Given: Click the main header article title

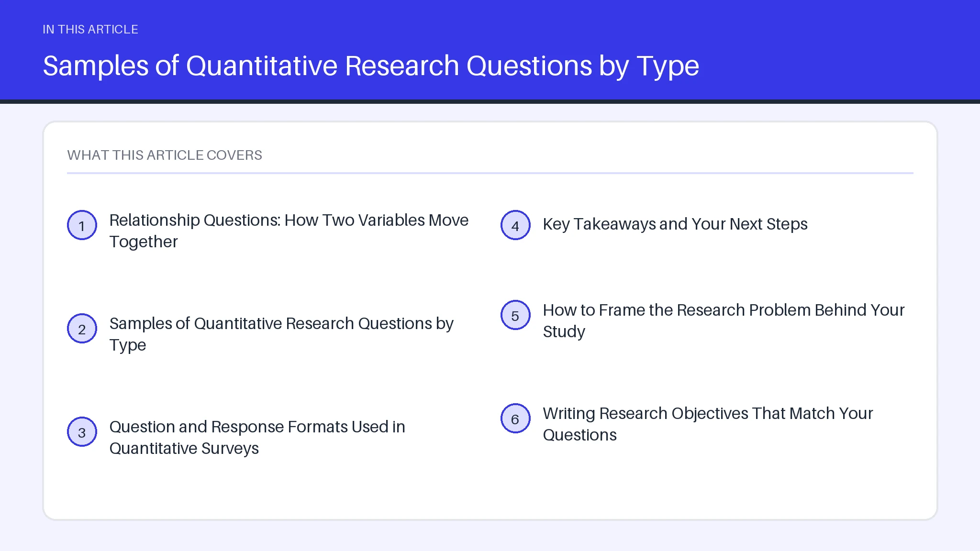Looking at the screenshot, I should (371, 66).
